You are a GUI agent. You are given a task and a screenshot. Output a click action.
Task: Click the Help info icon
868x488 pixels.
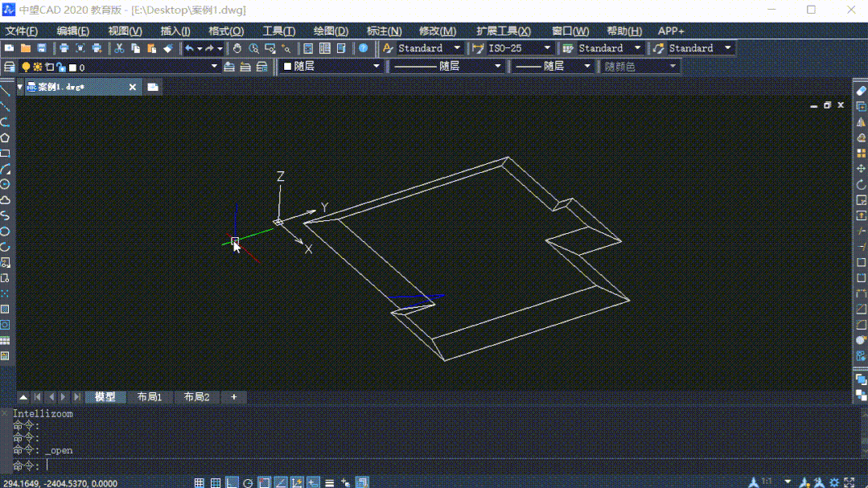click(x=363, y=48)
